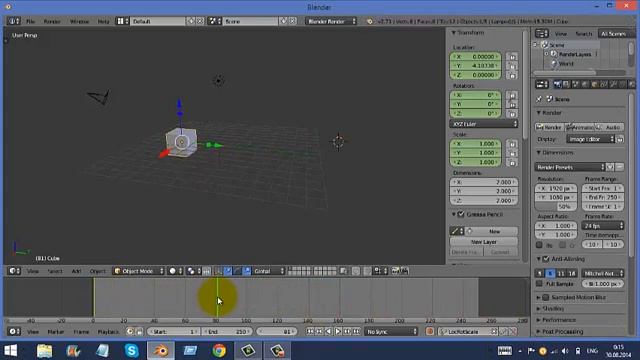The image size is (640, 360).
Task: Click the properties editor type icon
Action: (542, 84)
